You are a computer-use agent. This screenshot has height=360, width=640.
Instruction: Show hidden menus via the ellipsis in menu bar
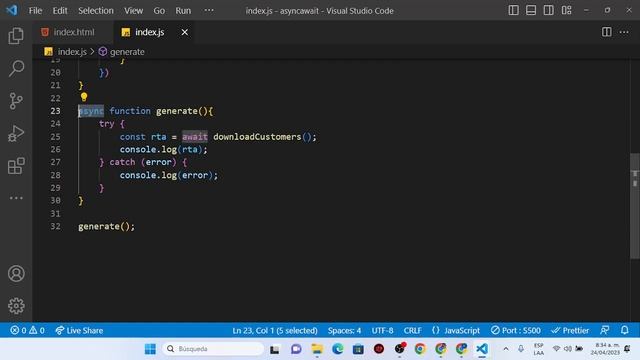tap(209, 11)
